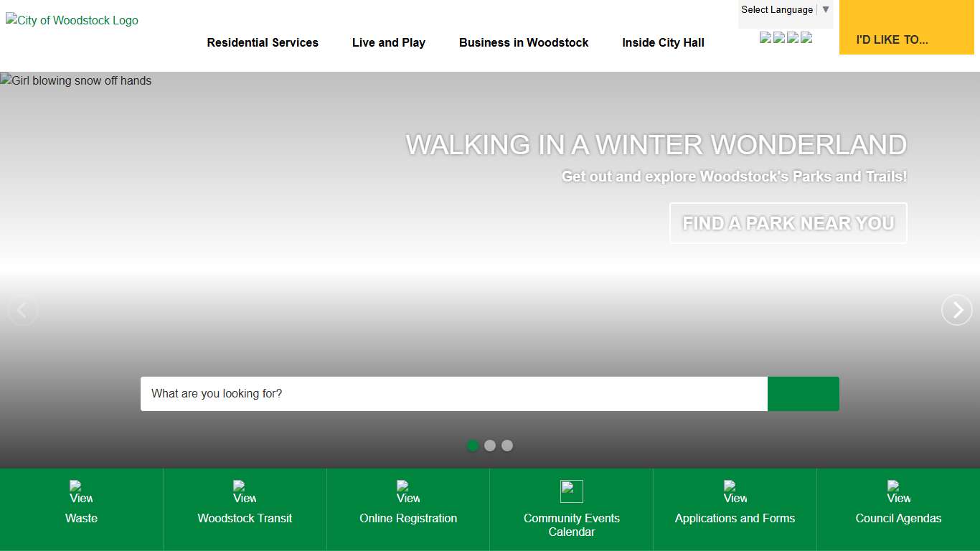980x551 pixels.
Task: Advance banner with the next slide arrow
Action: (956, 310)
